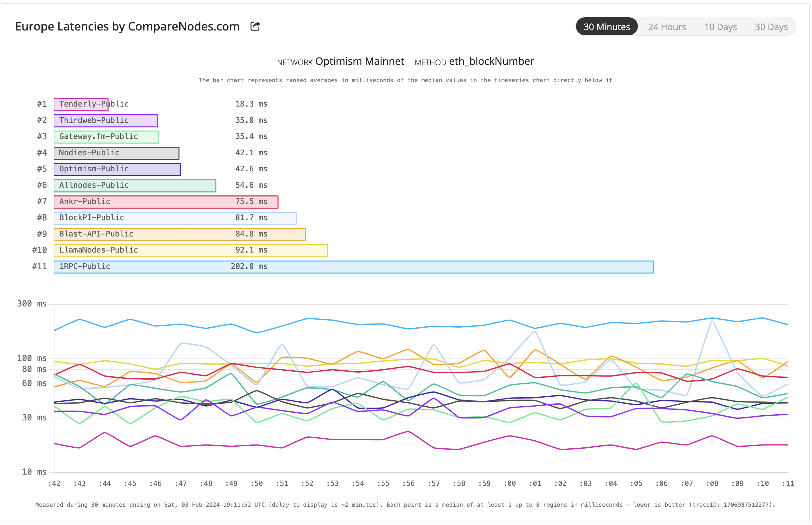The height and width of the screenshot is (525, 812).
Task: Click the eth_blockNumber method label
Action: [492, 61]
